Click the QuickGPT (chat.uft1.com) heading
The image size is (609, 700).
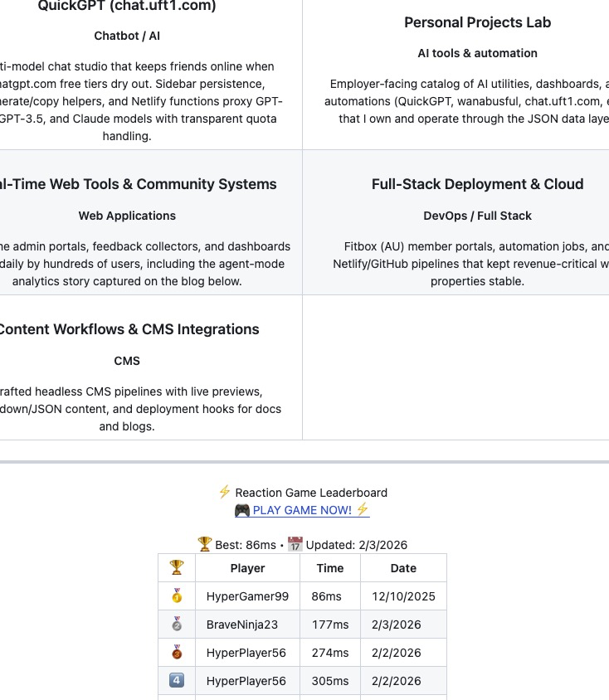pyautogui.click(x=127, y=7)
